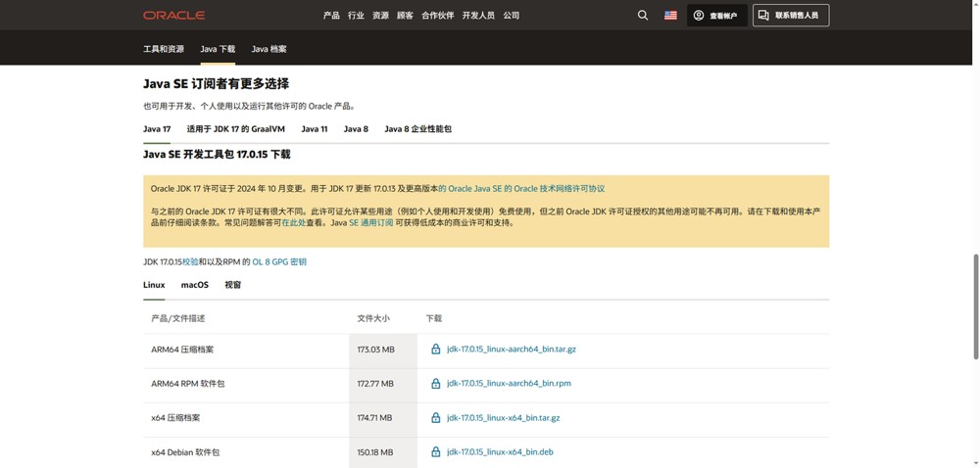The height and width of the screenshot is (468, 980).
Task: Click 联系销售人员 contact sales button
Action: pos(791,16)
